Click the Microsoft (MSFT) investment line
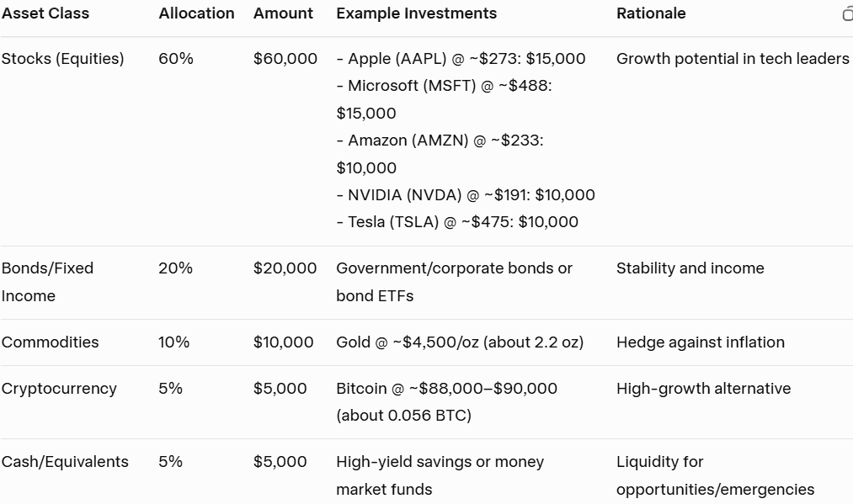The image size is (853, 504). [444, 86]
